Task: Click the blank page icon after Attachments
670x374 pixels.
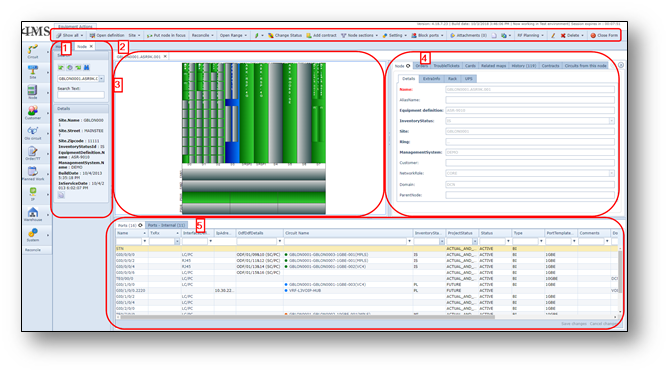Action: click(x=494, y=35)
